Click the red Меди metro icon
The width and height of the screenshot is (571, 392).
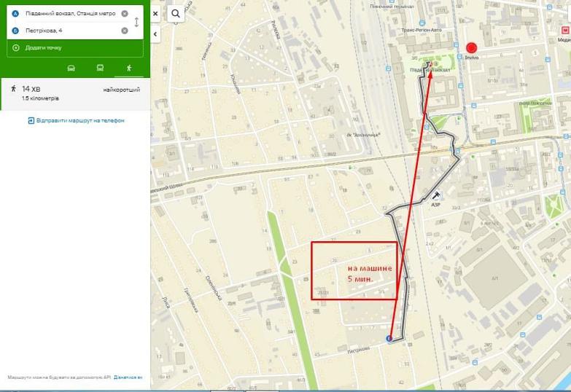pyautogui.click(x=566, y=30)
